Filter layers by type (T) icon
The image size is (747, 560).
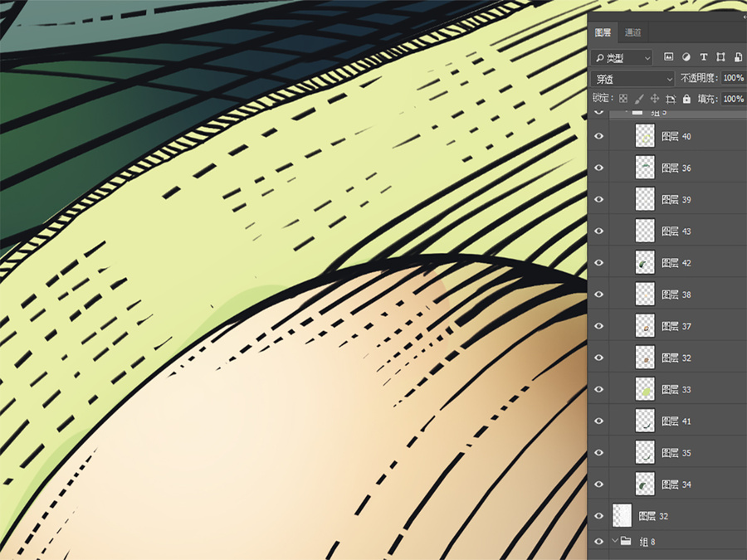[703, 57]
